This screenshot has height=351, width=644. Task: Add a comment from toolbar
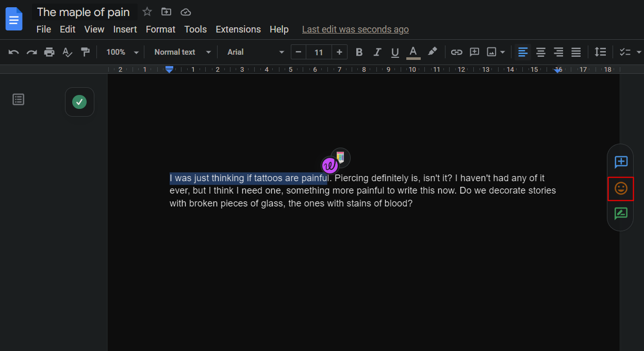pos(474,52)
